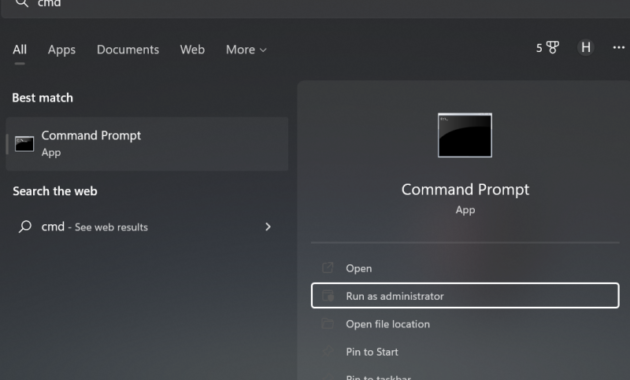Select Run as administrator

pos(465,296)
